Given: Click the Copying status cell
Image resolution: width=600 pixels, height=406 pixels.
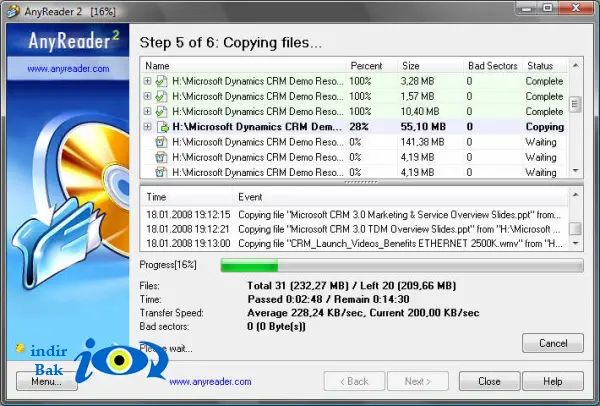Looking at the screenshot, I should coord(545,127).
